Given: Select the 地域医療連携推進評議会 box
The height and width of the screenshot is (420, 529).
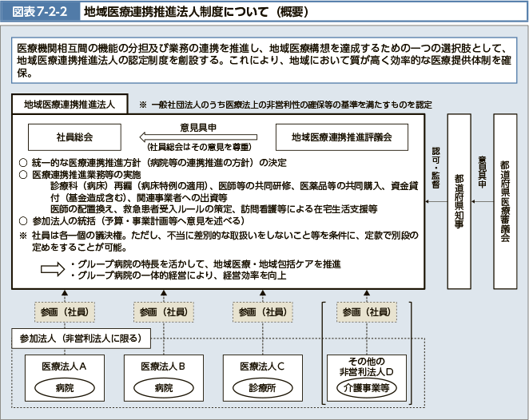Looking at the screenshot, I should 341,137.
